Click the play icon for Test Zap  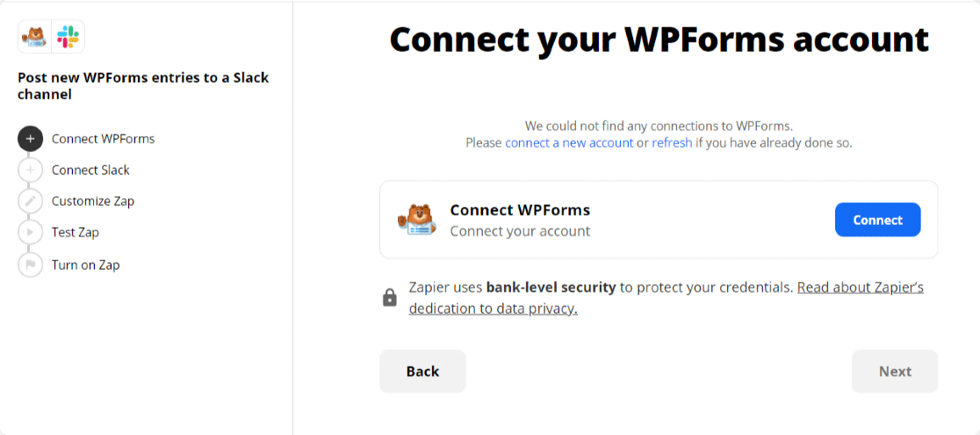(30, 233)
